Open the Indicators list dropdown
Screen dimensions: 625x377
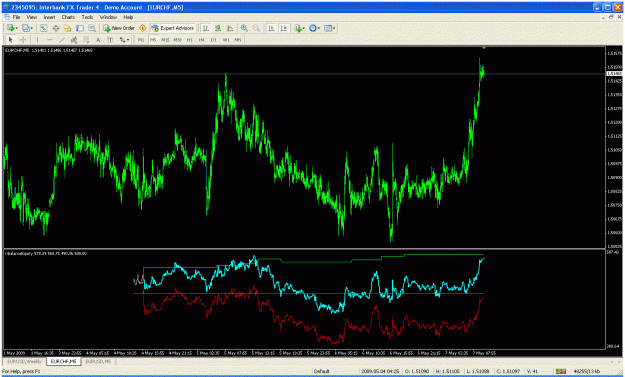pos(299,28)
